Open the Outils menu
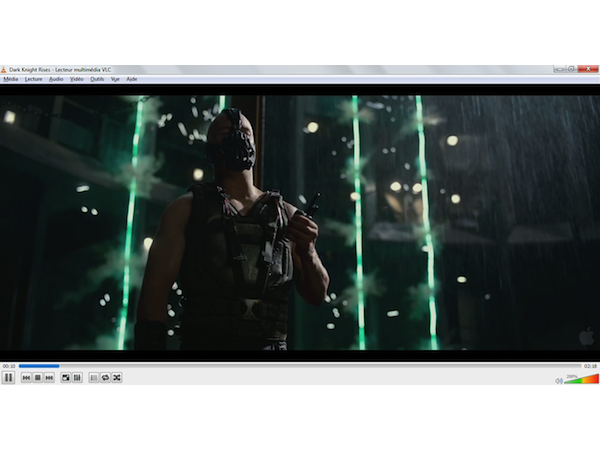This screenshot has height=450, width=600. pos(97,79)
